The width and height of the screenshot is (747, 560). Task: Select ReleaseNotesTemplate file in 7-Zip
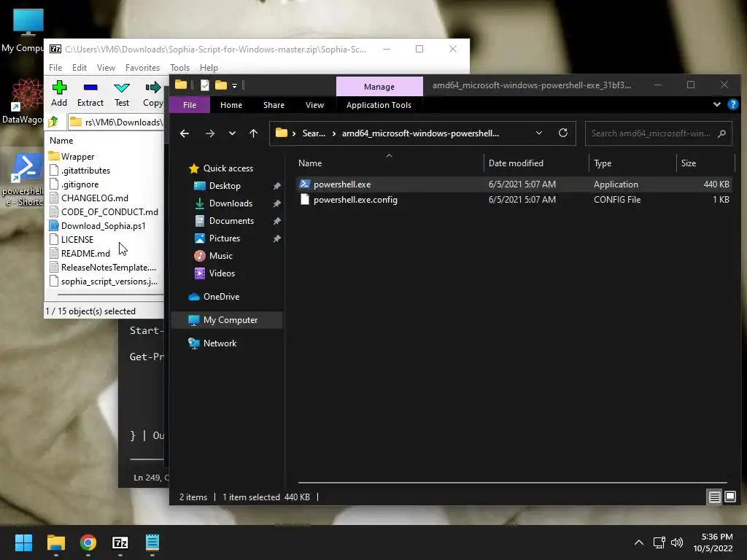[102, 267]
